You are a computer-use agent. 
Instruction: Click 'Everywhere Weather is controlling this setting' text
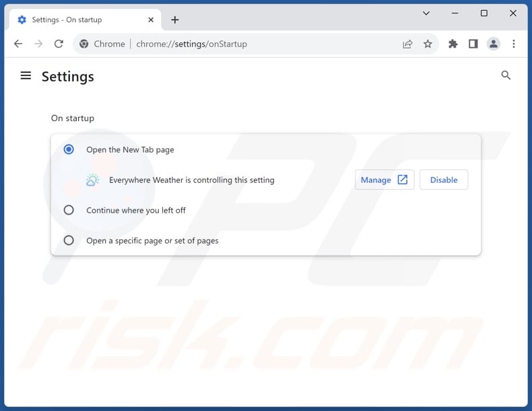[192, 180]
